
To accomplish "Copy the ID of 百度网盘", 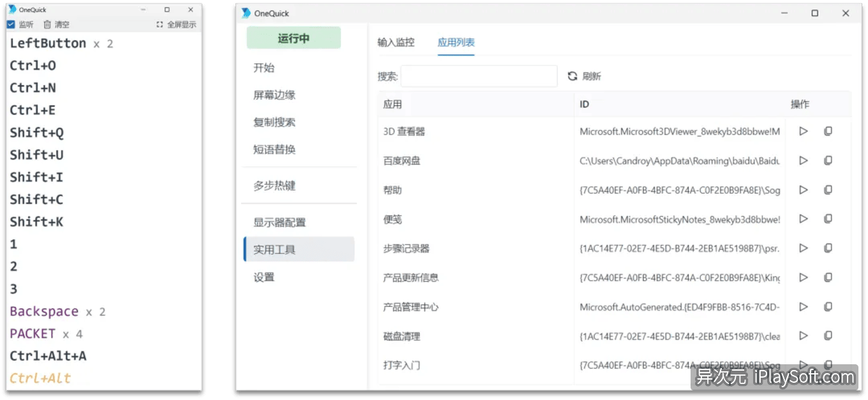I will 828,160.
